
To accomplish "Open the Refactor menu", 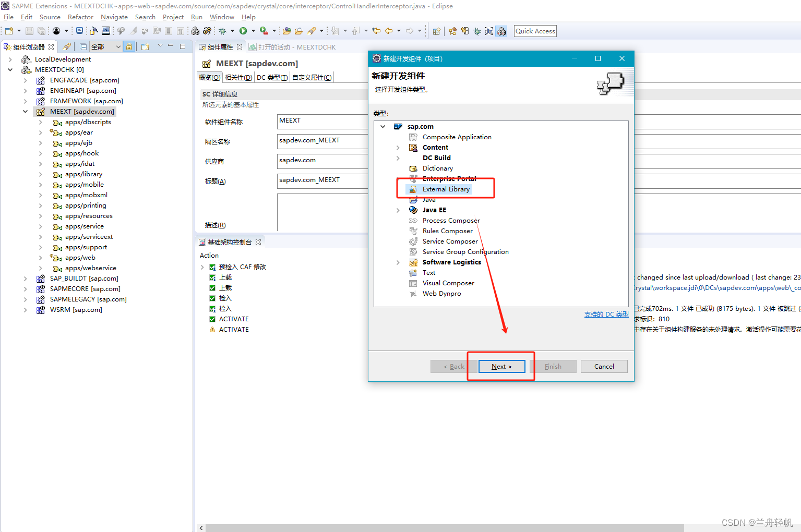I will point(80,17).
